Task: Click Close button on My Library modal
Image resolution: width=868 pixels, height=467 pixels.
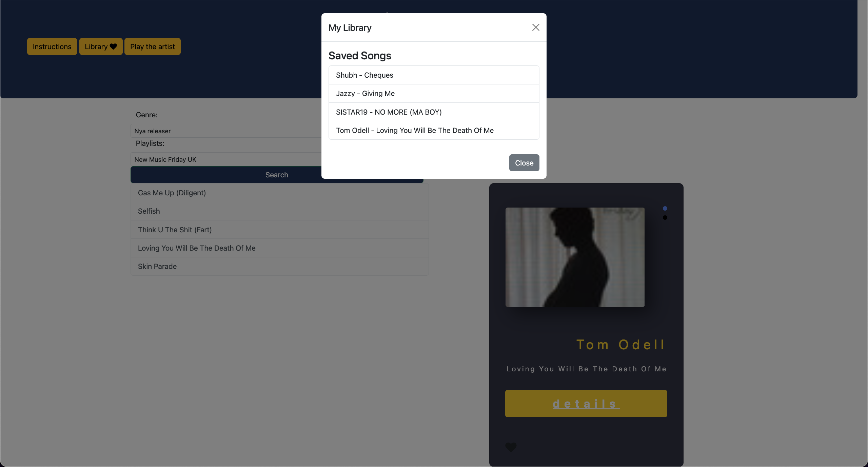Action: tap(524, 162)
